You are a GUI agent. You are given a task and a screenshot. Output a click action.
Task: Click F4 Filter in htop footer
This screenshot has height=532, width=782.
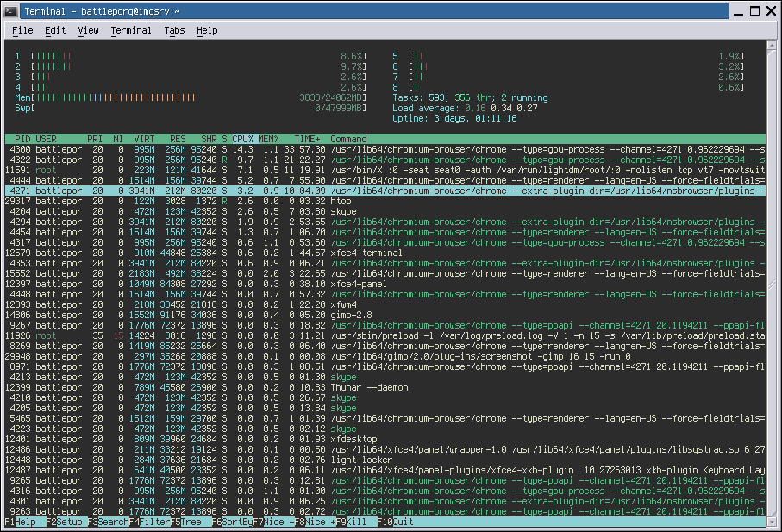150,522
